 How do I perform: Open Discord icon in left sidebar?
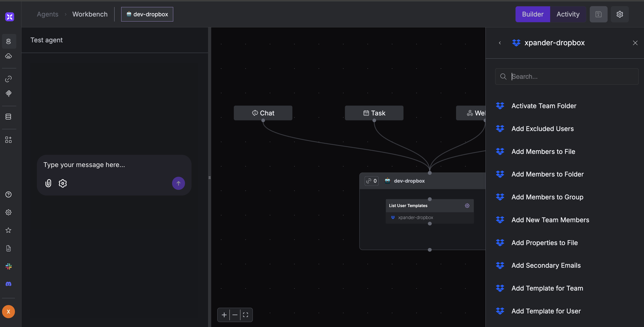(9, 284)
